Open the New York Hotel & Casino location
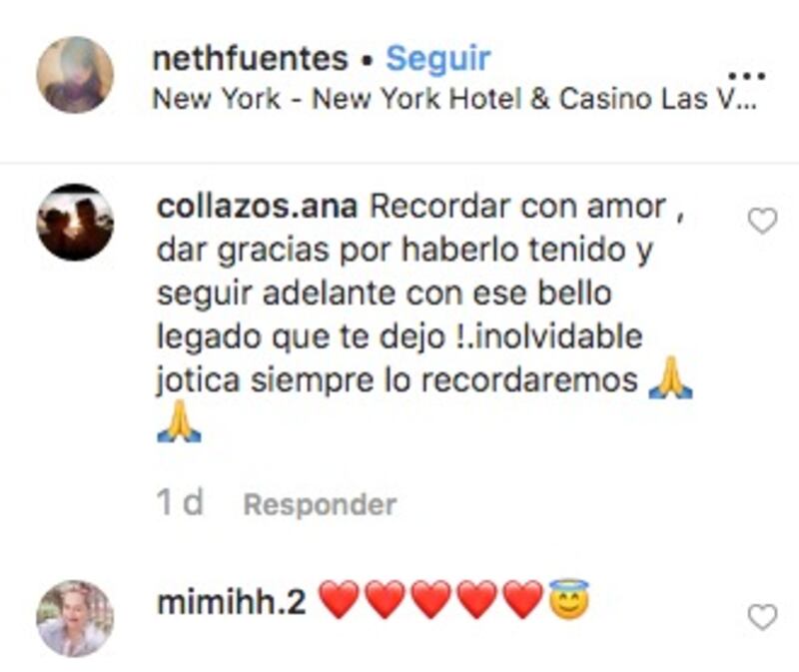This screenshot has width=799, height=672. 454,98
